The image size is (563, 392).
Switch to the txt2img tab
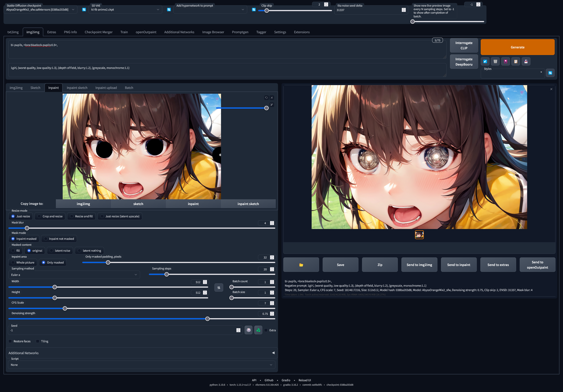(x=13, y=32)
